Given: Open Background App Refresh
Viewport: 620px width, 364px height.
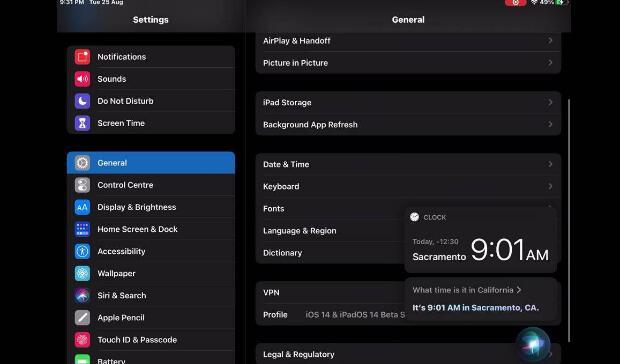Looking at the screenshot, I should tap(408, 124).
